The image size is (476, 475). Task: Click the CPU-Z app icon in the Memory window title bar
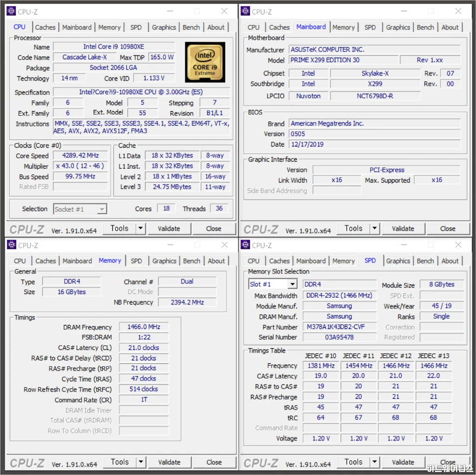tap(12, 245)
